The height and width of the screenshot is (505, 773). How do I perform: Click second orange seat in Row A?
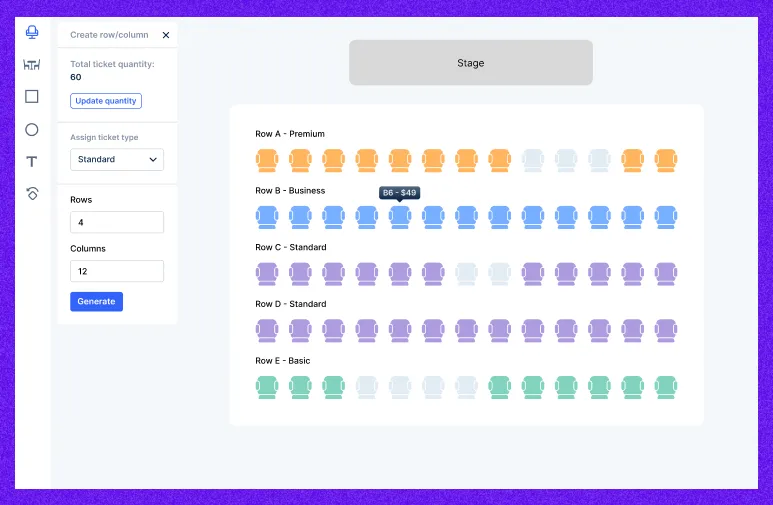(x=300, y=161)
